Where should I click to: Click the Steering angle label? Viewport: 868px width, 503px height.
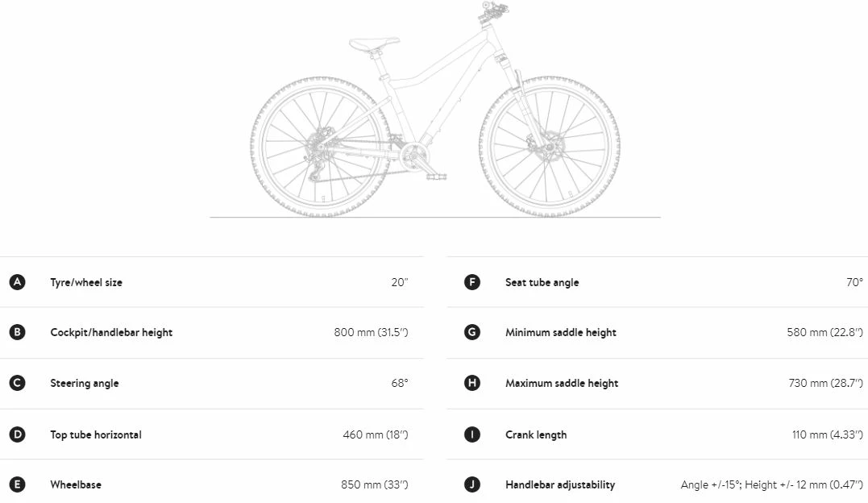(x=85, y=383)
